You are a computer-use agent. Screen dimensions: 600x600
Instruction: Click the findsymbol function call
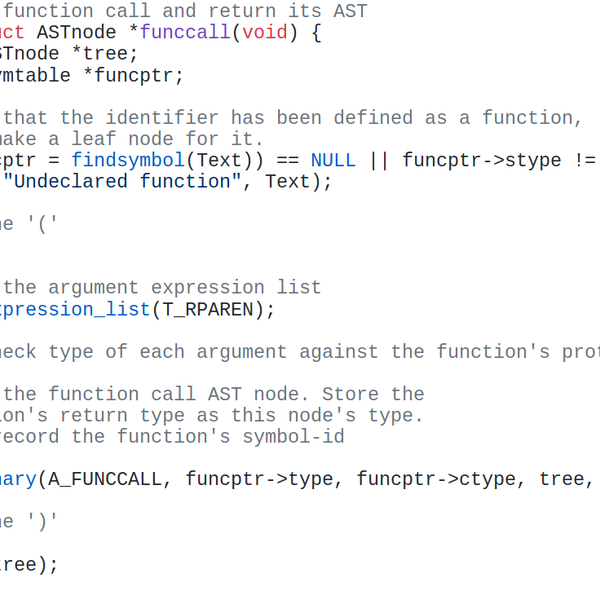(x=128, y=160)
